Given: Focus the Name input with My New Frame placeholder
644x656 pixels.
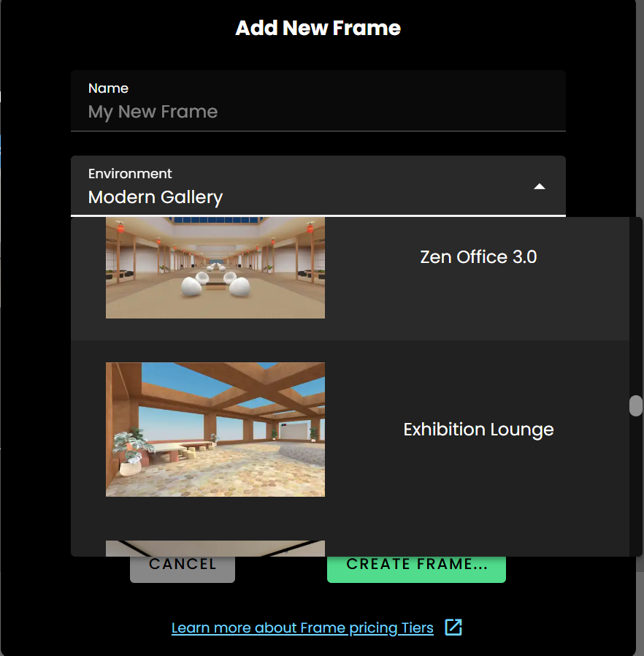Looking at the screenshot, I should coord(318,112).
